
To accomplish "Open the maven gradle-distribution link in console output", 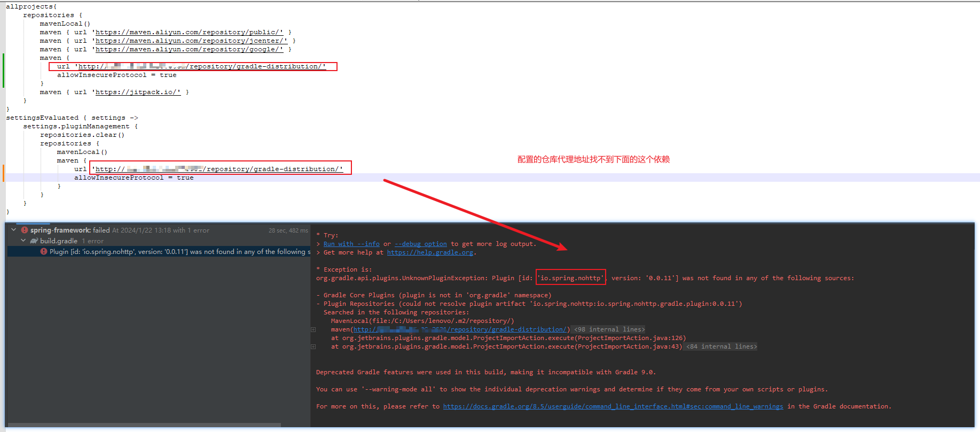I will tap(460, 329).
